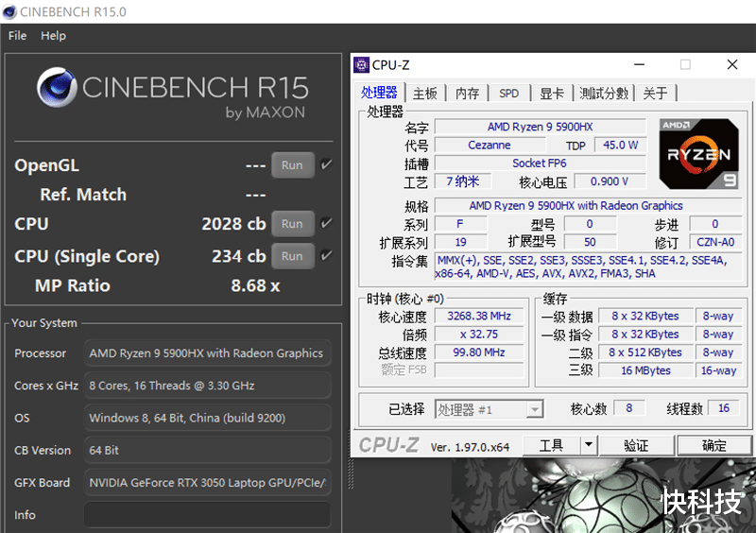This screenshot has width=756, height=533.
Task: Switch to the 測試分數 tab in CPU-Z
Action: click(604, 94)
